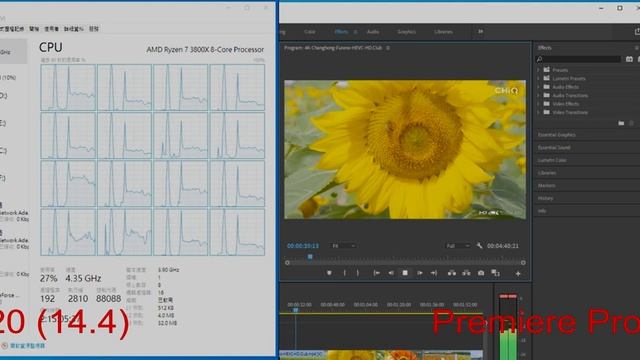
Task: Click the Lift button
Action: click(451, 273)
